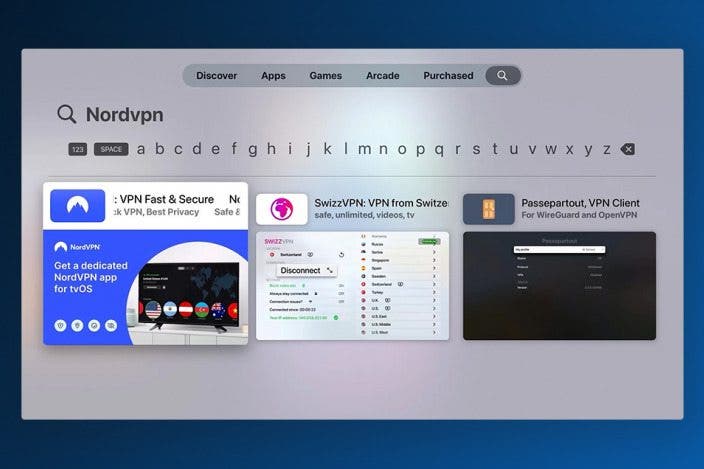The height and width of the screenshot is (469, 704).
Task: Select the Passepartout app icon
Action: (488, 209)
